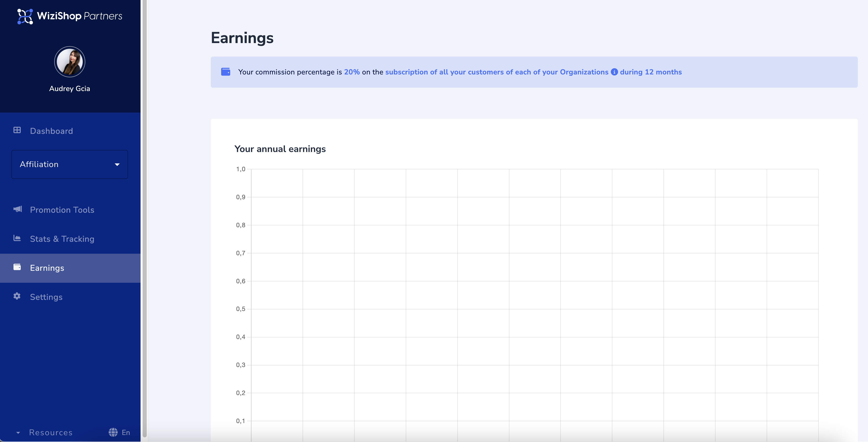Viewport: 868px width, 442px height.
Task: Click the Stats & Tracking chart icon
Action: point(17,238)
